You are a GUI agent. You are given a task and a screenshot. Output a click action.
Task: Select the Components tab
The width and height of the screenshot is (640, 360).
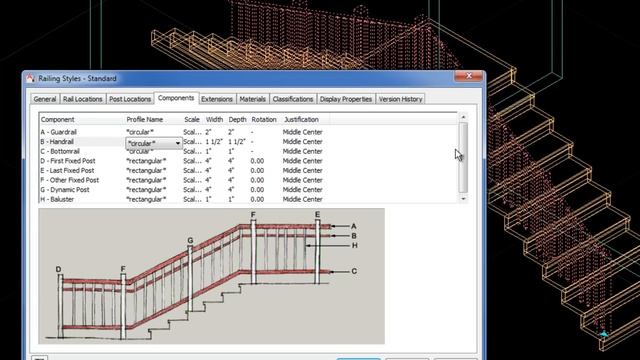coord(176,98)
